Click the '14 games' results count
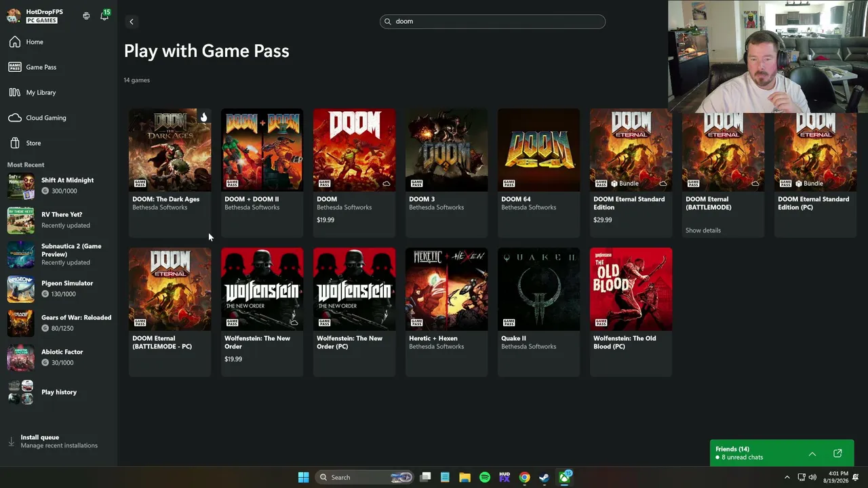Image resolution: width=868 pixels, height=488 pixels. tap(137, 80)
